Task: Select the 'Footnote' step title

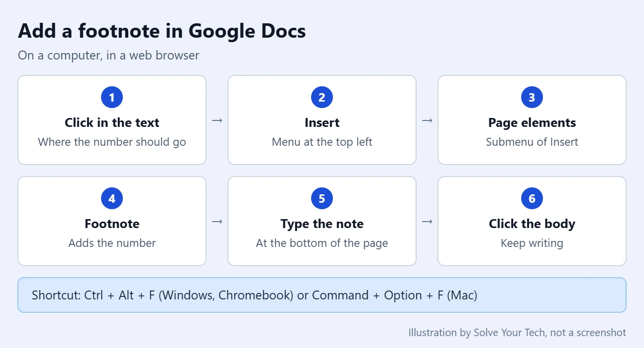Action: point(112,224)
